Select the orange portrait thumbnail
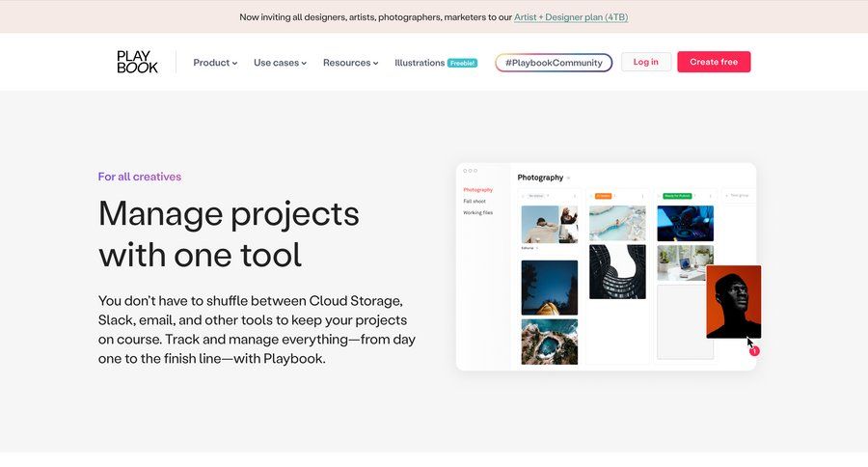The image size is (868, 467). point(733,301)
